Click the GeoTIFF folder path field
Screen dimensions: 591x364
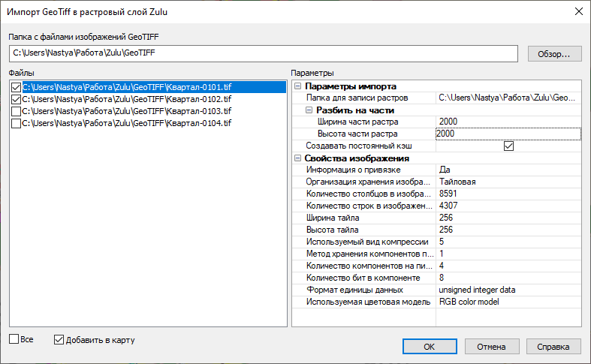[x=263, y=53]
